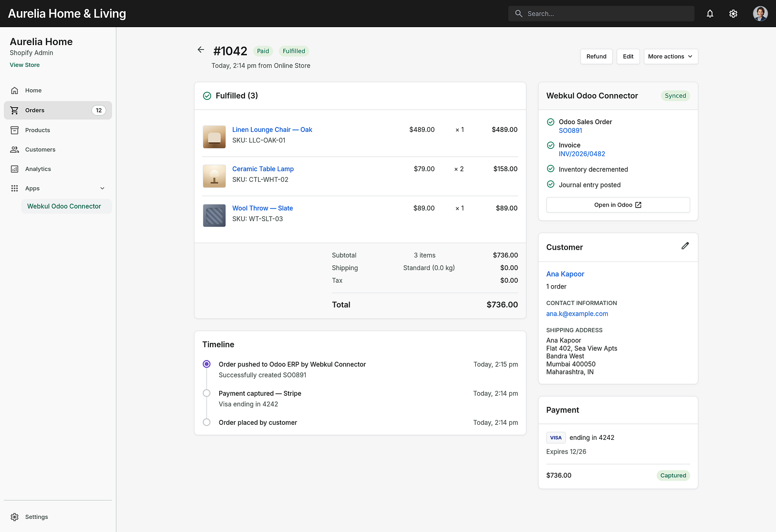Open invoice INV/2026/0482 link
Screen dimensions: 776x532
point(582,154)
